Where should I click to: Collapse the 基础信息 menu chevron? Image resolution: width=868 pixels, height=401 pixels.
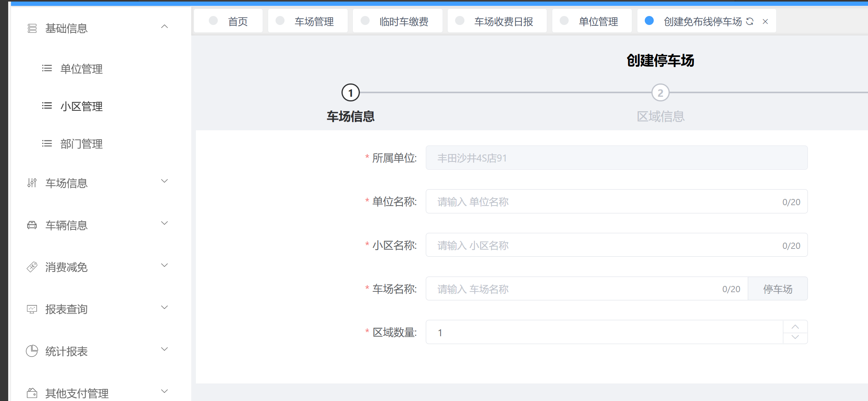click(165, 27)
